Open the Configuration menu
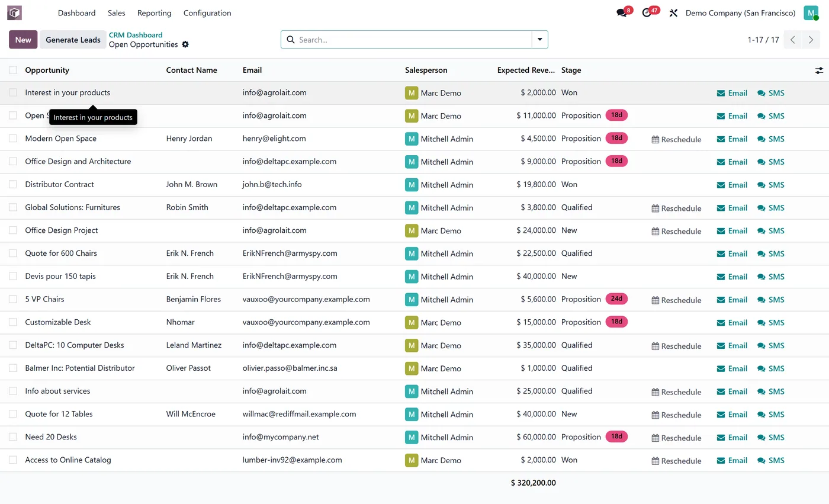The width and height of the screenshot is (829, 504). [x=207, y=13]
